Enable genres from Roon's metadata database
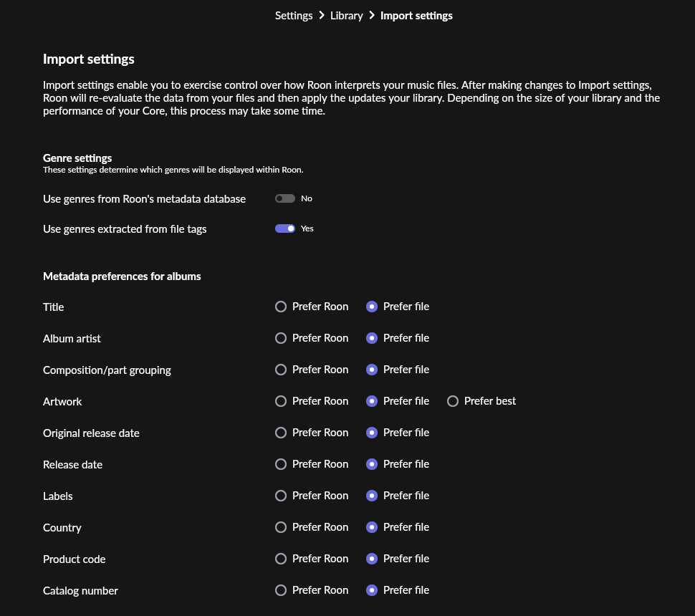 [284, 198]
